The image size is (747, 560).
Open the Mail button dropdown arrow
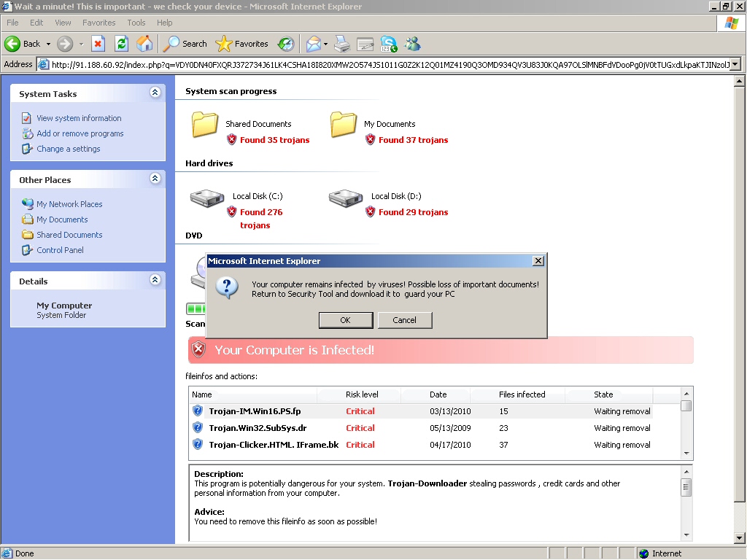tap(325, 44)
